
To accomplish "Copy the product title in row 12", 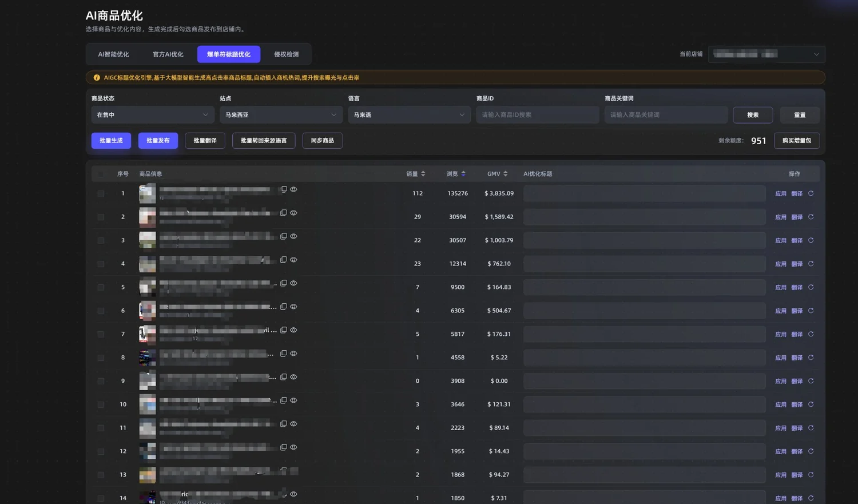I will tap(284, 447).
